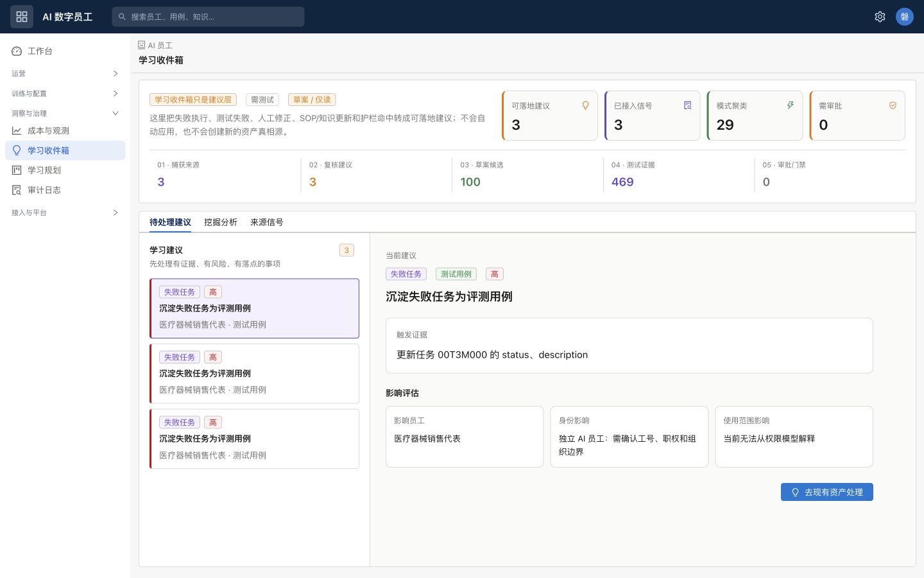
Task: Expand the 训练与配置 sidebar section
Action: 65,94
